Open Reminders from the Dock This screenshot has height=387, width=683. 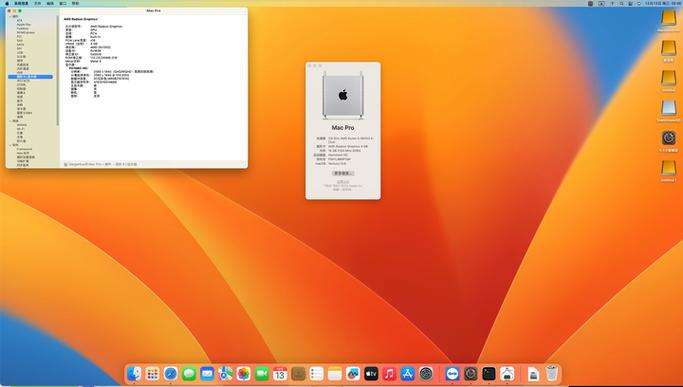316,373
